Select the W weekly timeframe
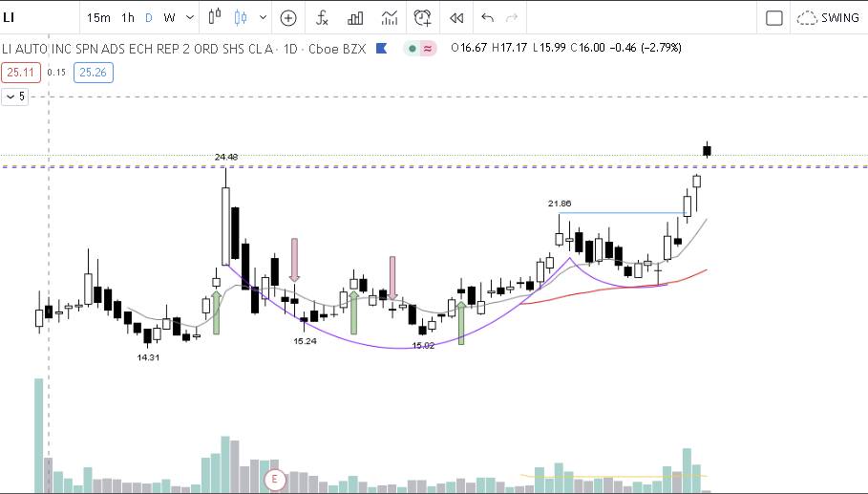This screenshot has height=494, width=868. 169,18
